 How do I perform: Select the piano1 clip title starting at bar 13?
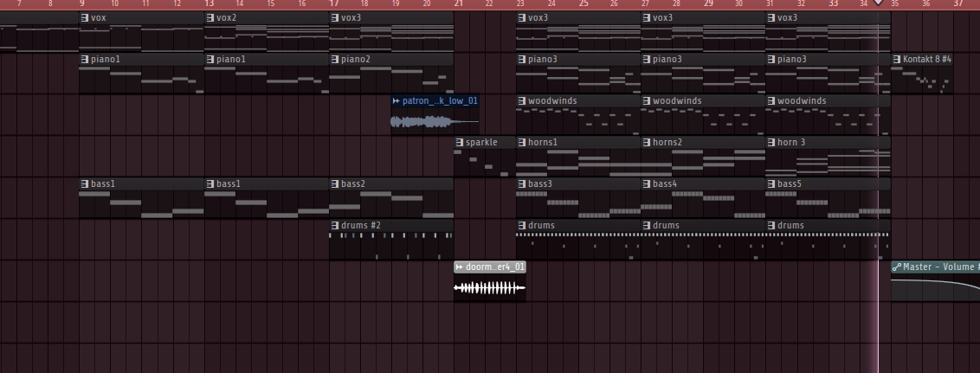[x=230, y=60]
